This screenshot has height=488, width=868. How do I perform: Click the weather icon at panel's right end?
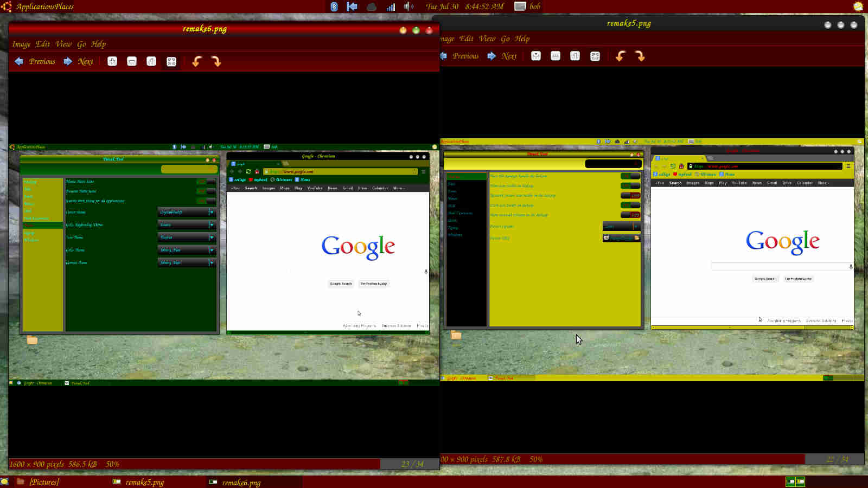point(858,7)
